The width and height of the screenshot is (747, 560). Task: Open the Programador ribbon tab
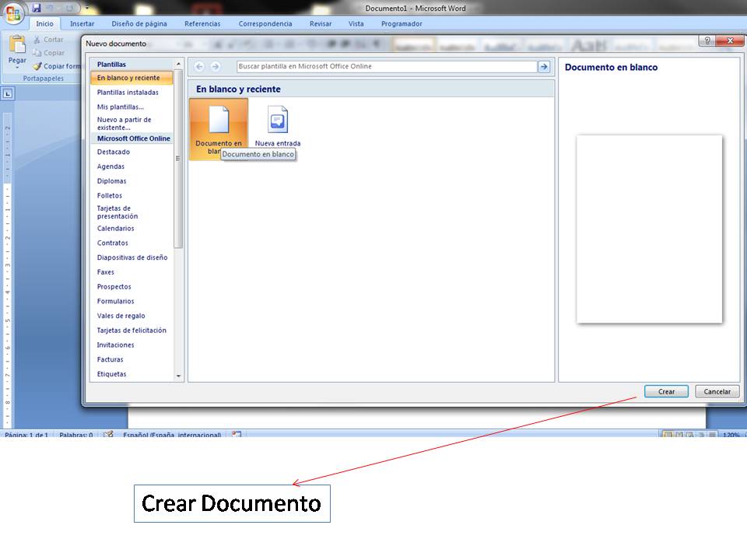coord(402,23)
